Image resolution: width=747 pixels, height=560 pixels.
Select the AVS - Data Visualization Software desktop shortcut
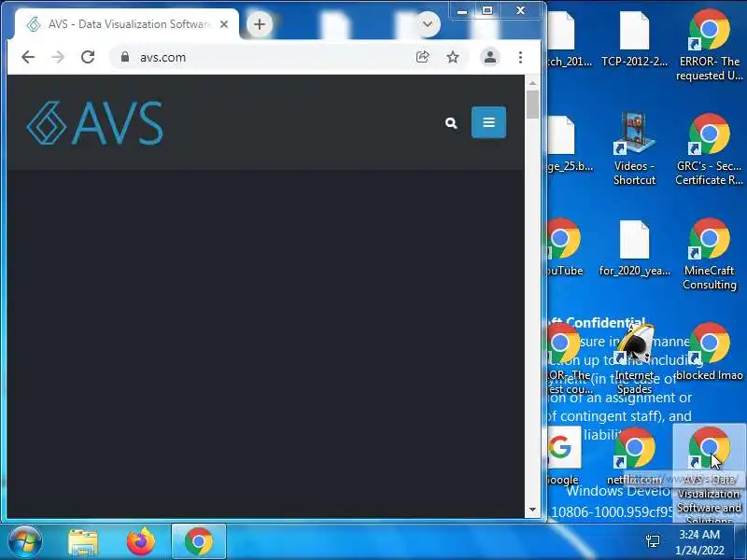tap(709, 474)
